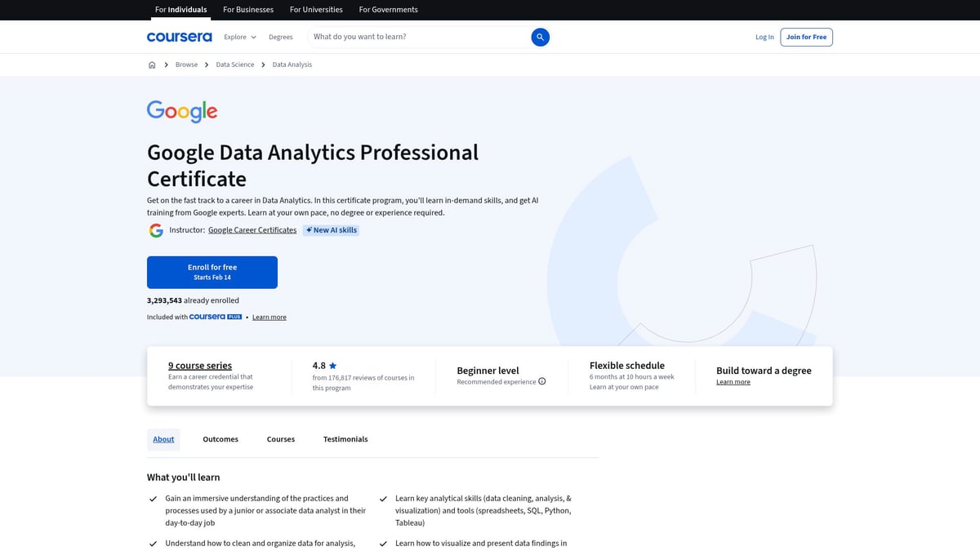
Task: Switch to the Courses tab
Action: click(281, 439)
